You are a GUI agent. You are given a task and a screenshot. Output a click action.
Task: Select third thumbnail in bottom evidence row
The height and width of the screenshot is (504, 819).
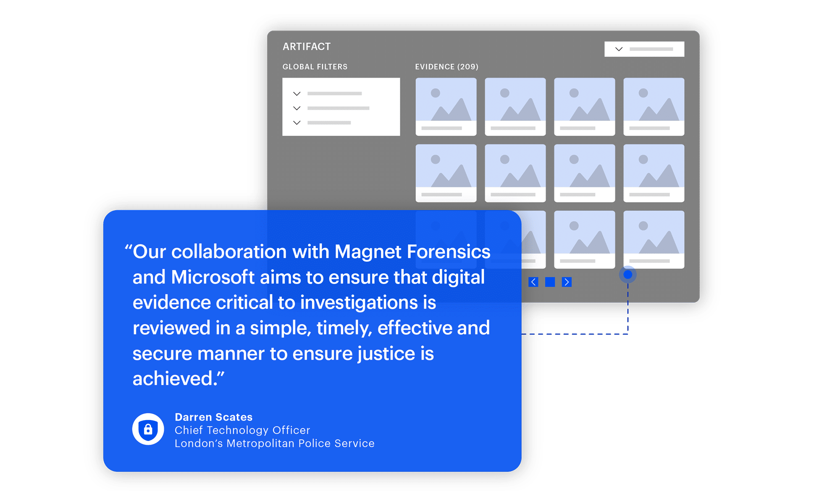[x=584, y=239]
